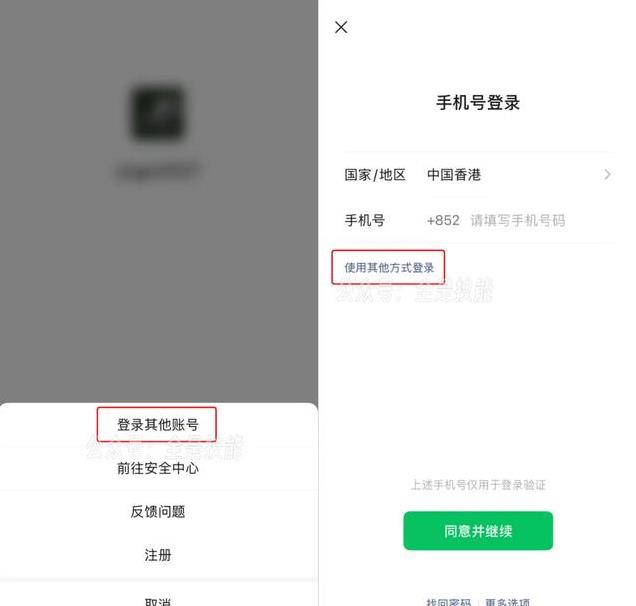Open 找回密码 at the bottom

pyautogui.click(x=448, y=602)
